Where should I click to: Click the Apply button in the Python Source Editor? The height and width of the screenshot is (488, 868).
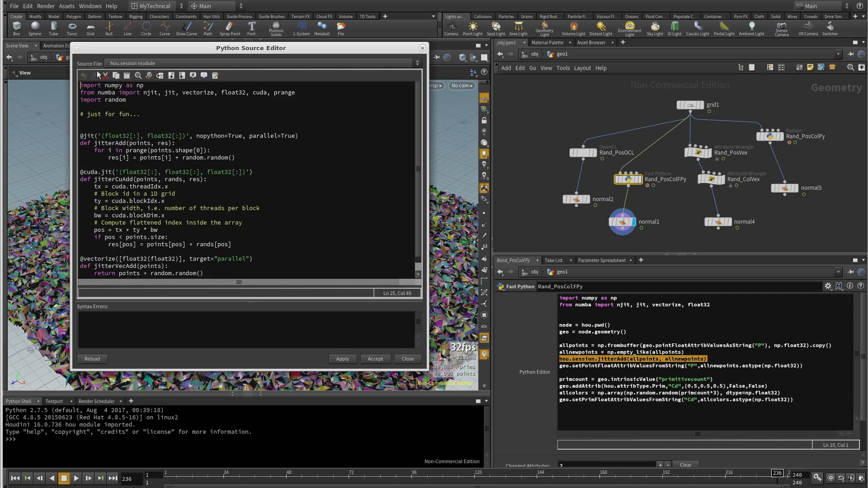point(342,358)
